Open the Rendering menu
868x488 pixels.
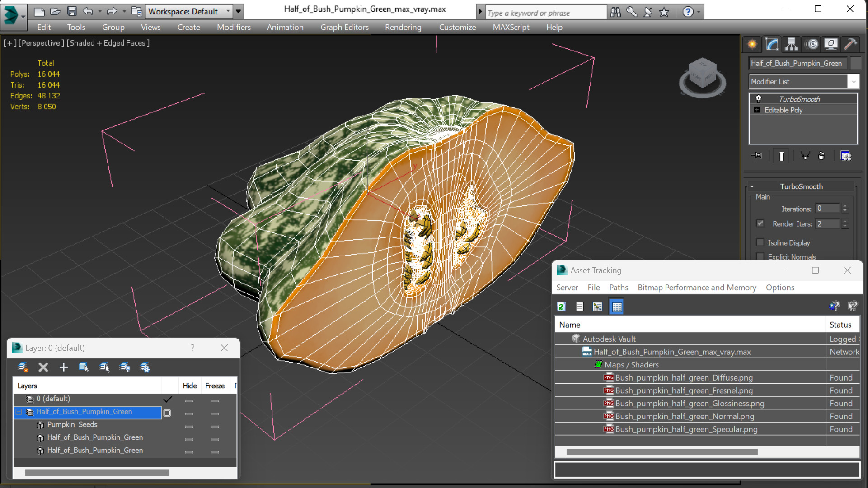pos(403,27)
